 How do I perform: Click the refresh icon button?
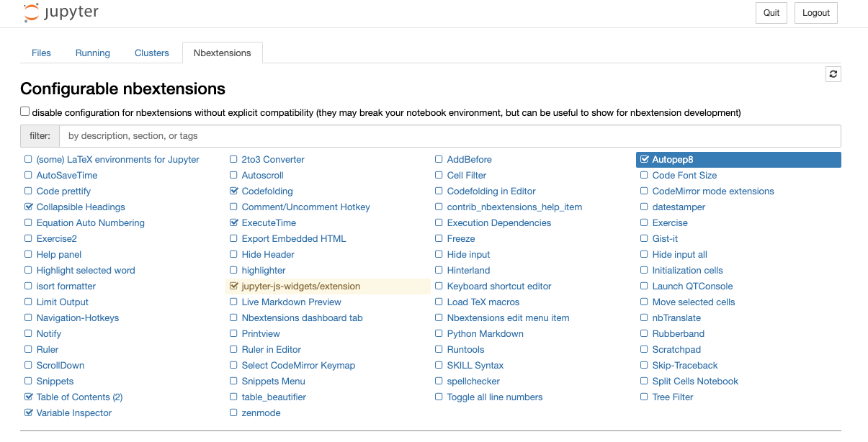pyautogui.click(x=833, y=74)
